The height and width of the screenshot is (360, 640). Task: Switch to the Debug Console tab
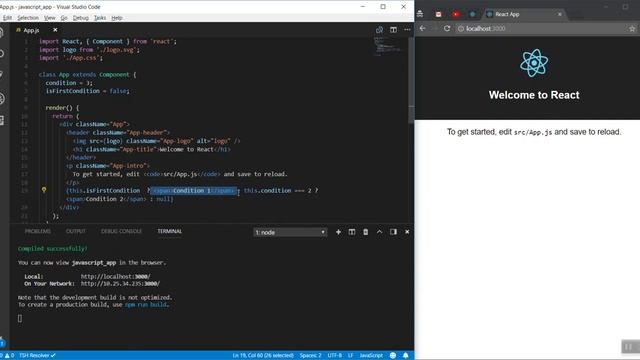pyautogui.click(x=121, y=231)
